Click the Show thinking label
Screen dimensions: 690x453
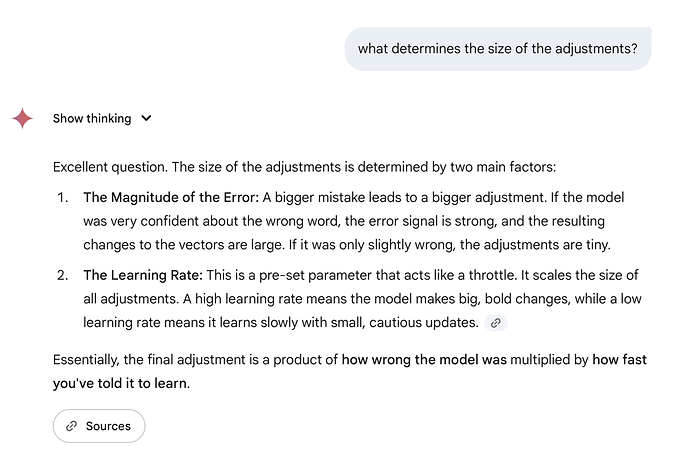[92, 118]
